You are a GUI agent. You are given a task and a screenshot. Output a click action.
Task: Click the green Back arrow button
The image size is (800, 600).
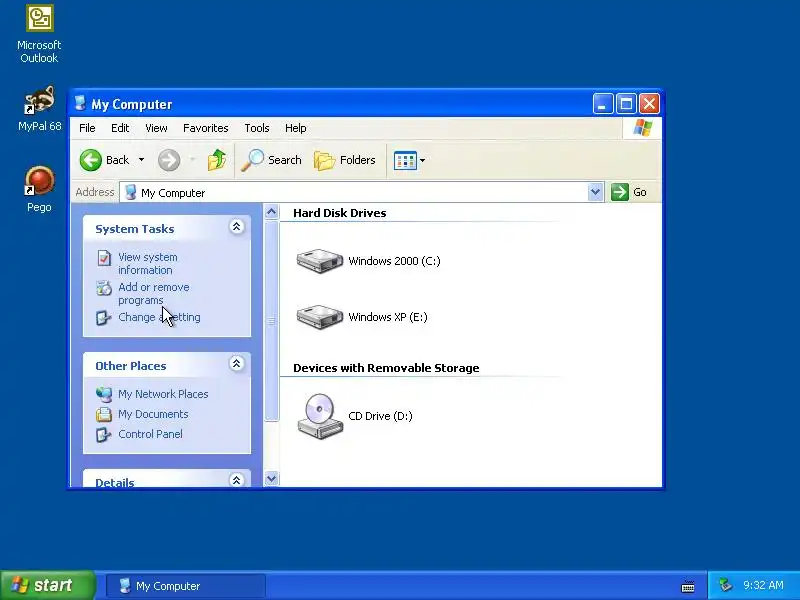coord(91,160)
